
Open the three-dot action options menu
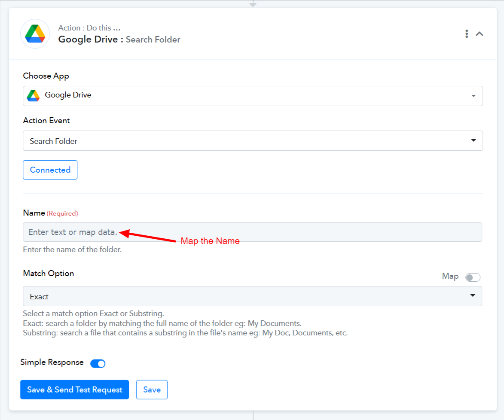[x=466, y=34]
